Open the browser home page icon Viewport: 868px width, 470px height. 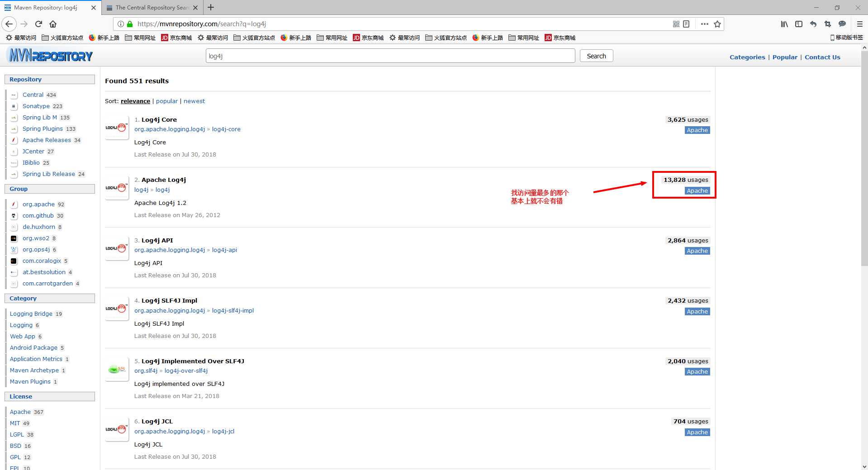tap(53, 24)
